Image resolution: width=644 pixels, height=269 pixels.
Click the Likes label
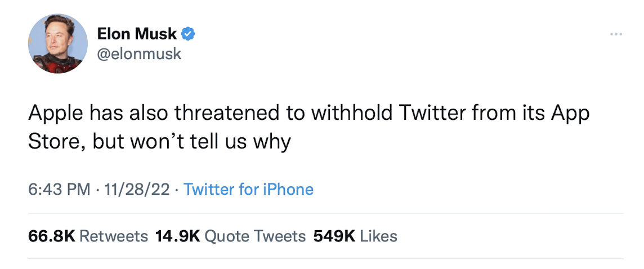pyautogui.click(x=378, y=236)
